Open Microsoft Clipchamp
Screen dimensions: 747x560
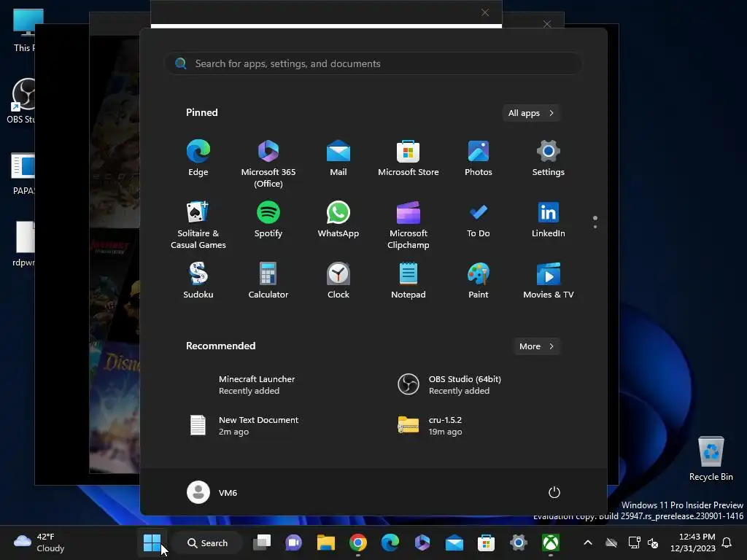pos(409,225)
